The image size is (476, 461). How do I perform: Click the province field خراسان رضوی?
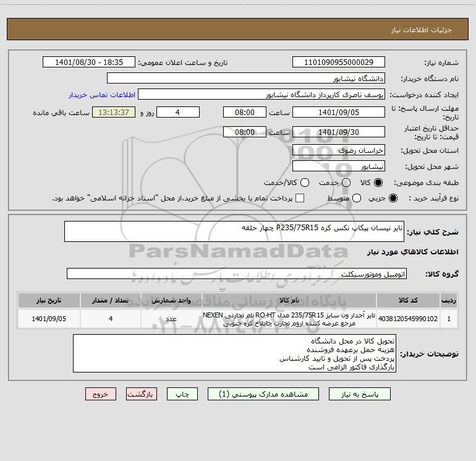click(339, 150)
